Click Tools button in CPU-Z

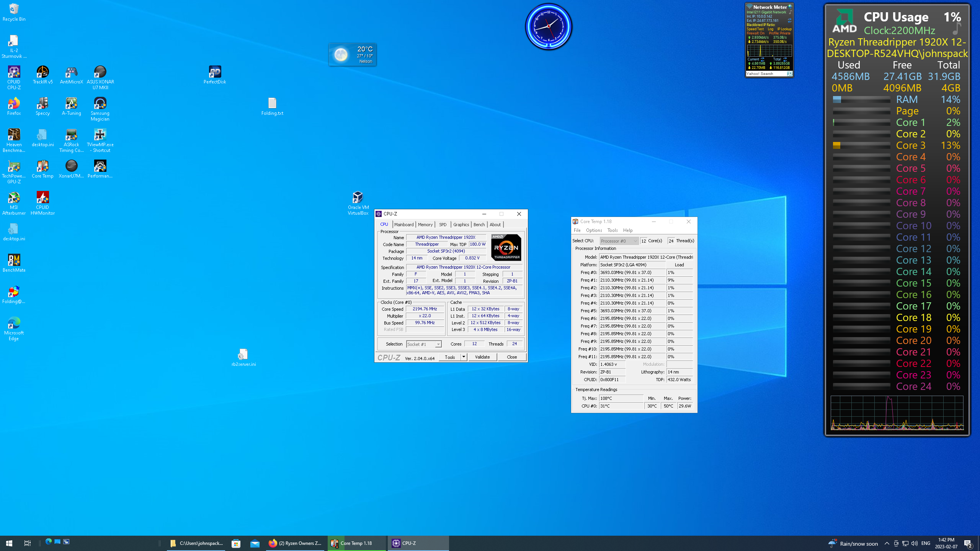(x=450, y=357)
